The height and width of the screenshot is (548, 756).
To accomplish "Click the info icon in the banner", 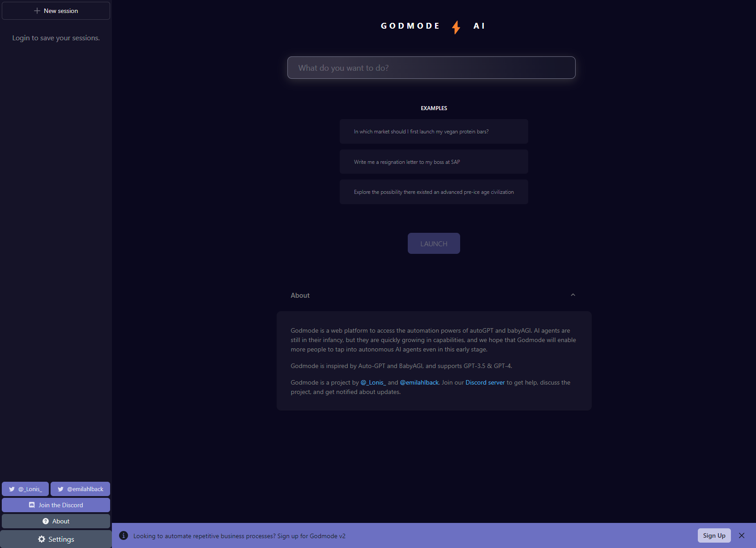I will 124,535.
